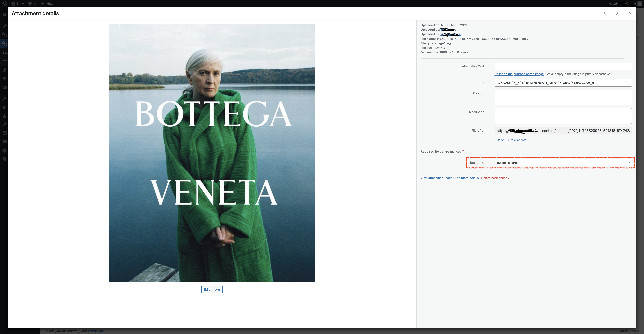
Task: Click the File name .jpeg text line
Action: pos(474,39)
